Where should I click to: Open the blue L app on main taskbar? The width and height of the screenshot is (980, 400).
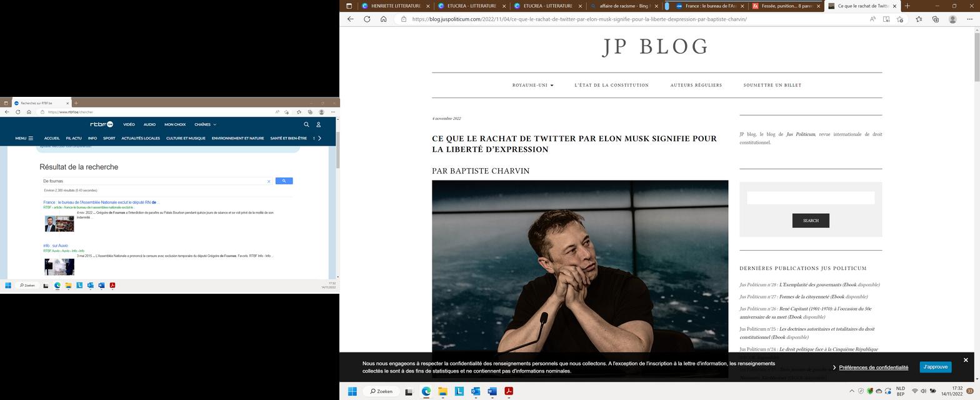(x=459, y=391)
